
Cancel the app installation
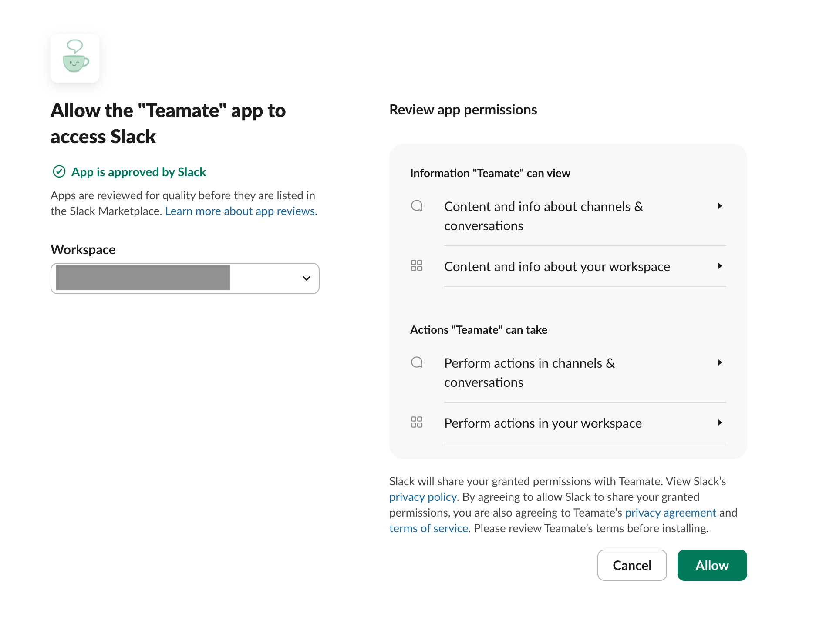[632, 565]
